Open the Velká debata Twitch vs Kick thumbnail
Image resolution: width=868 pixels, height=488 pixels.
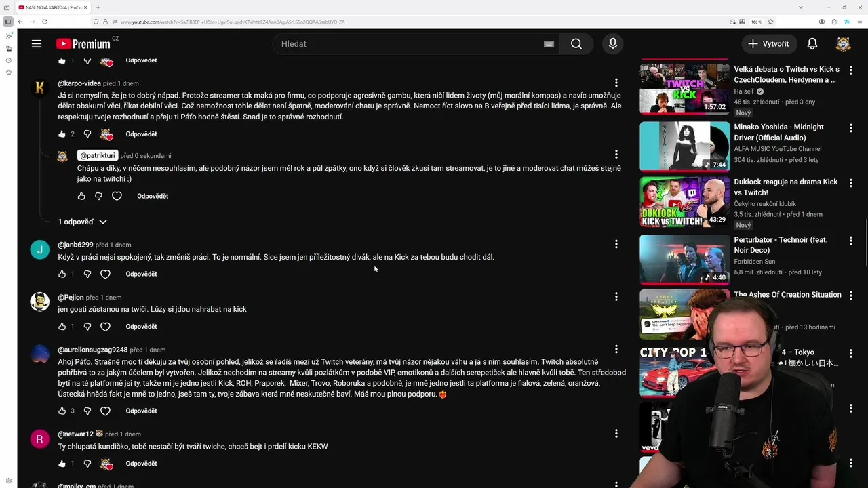[x=685, y=89]
